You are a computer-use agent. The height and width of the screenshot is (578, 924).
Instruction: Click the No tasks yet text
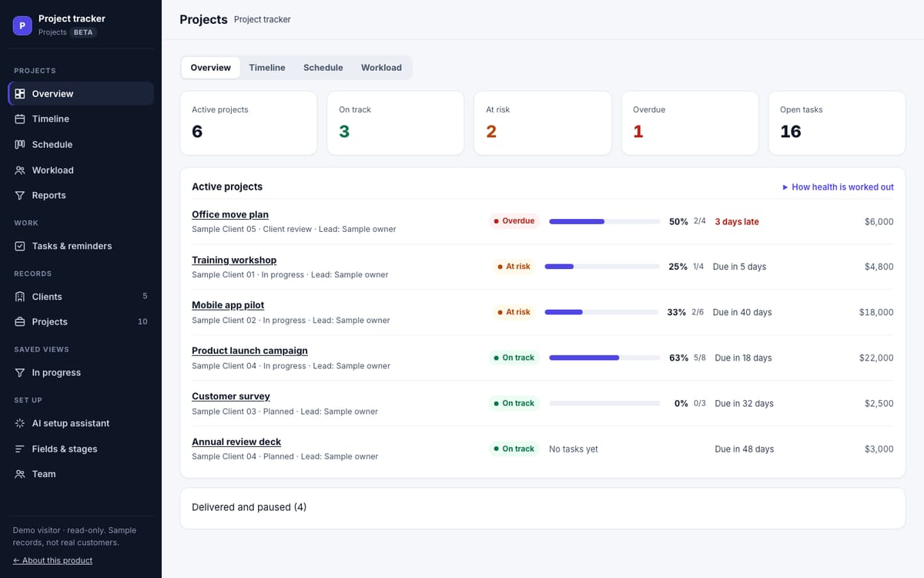(574, 449)
